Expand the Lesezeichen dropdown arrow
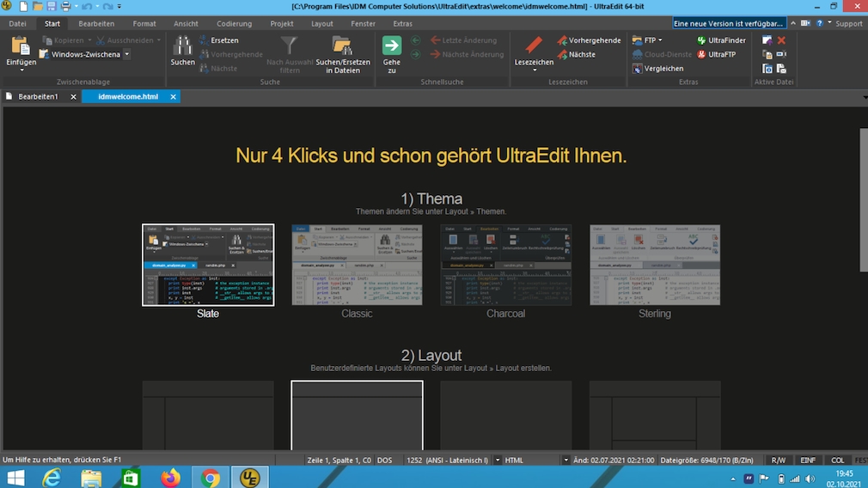868x488 pixels. click(535, 70)
